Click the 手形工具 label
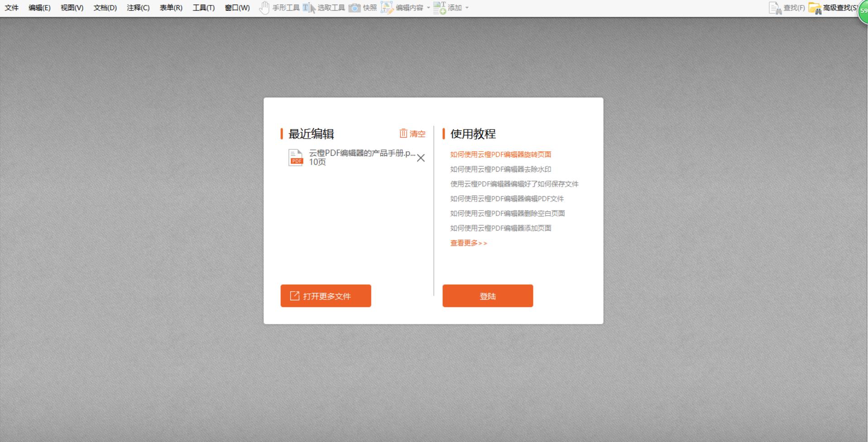 286,8
